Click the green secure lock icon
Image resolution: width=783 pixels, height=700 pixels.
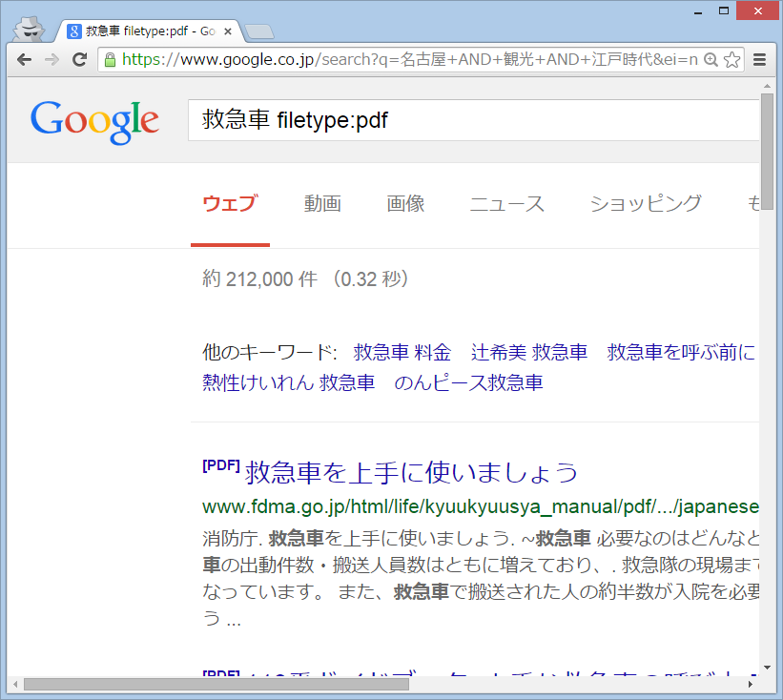[x=110, y=60]
